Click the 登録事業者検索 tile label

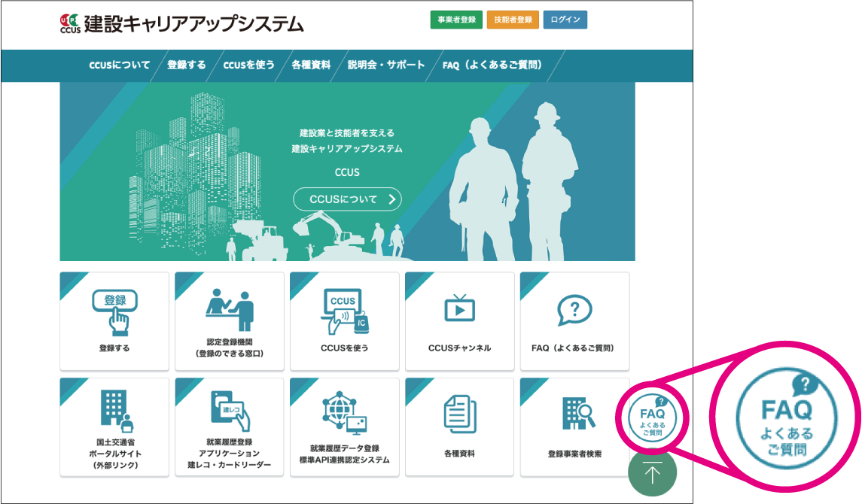(x=574, y=454)
